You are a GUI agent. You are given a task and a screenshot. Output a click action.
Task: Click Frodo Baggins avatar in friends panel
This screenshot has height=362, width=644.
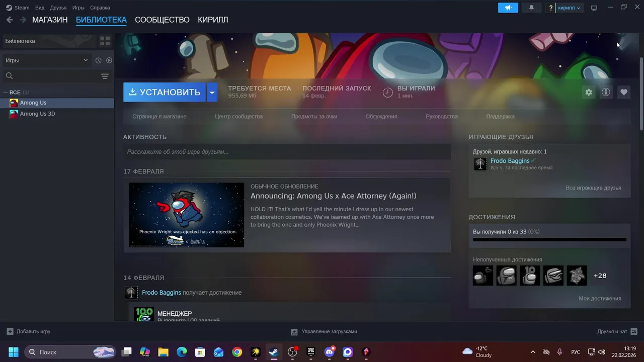(x=480, y=164)
